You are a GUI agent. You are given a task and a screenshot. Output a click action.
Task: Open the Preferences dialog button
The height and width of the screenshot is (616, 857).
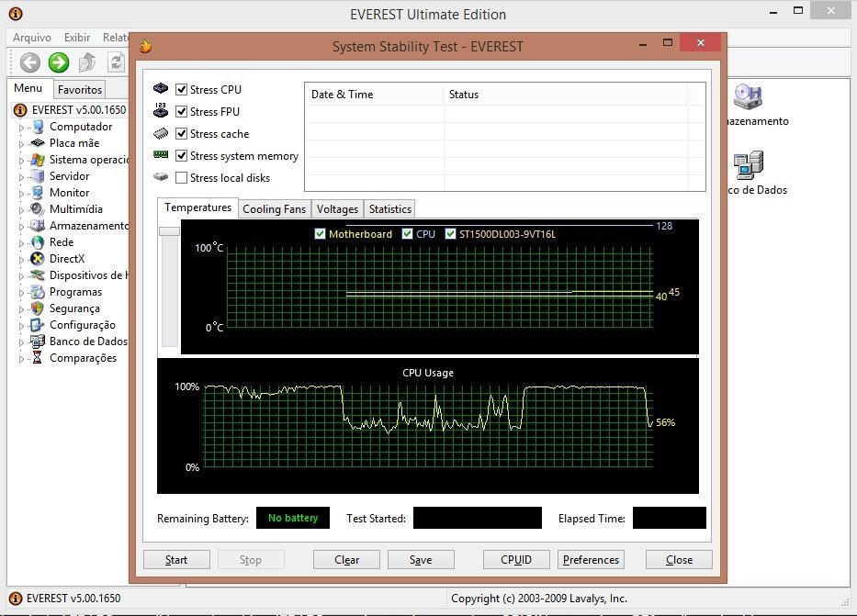tap(591, 560)
